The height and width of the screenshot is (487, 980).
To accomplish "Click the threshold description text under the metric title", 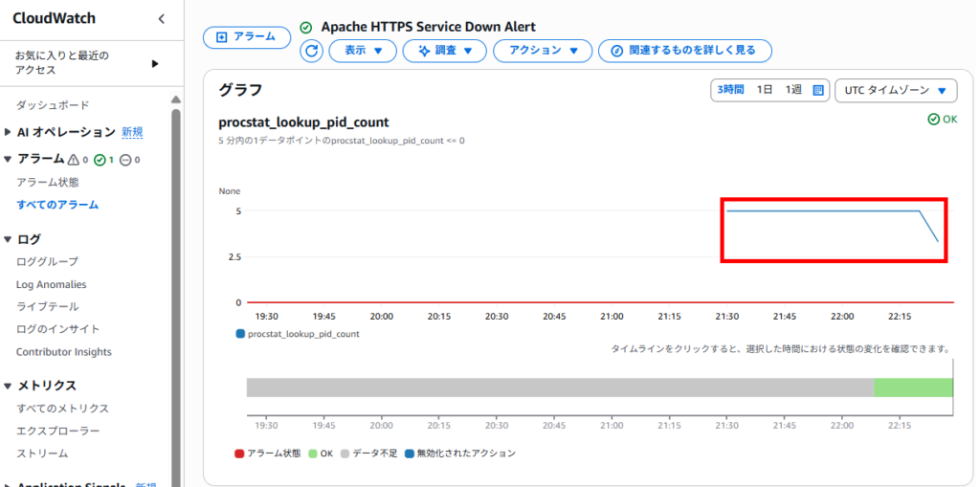I will (342, 142).
